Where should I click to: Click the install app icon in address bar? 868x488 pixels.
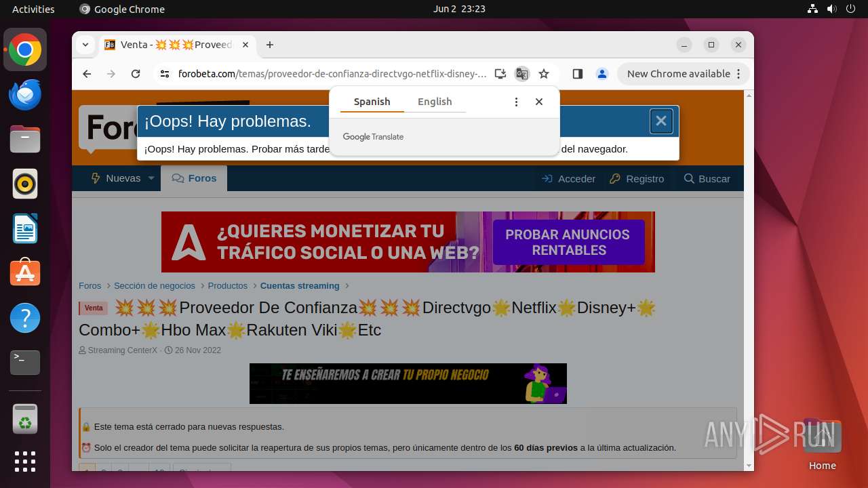[x=500, y=74]
